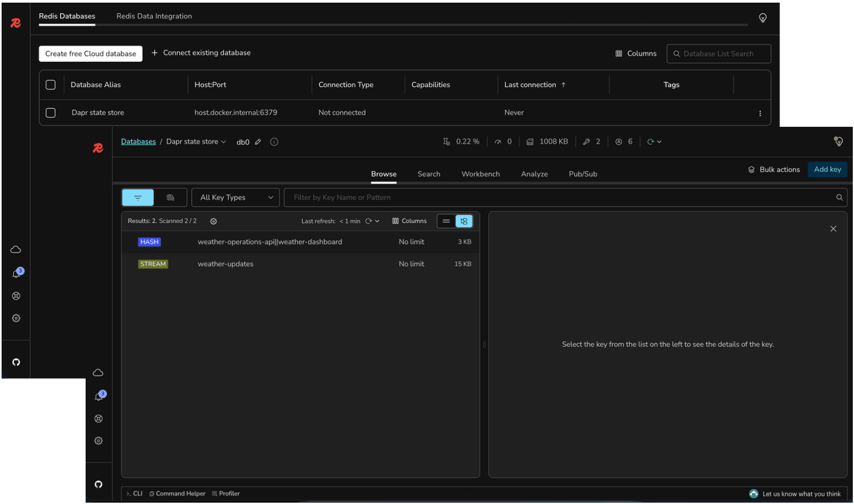This screenshot has height=504, width=854.
Task: Open the lightbulb insights icon in the database list window
Action: pyautogui.click(x=763, y=18)
